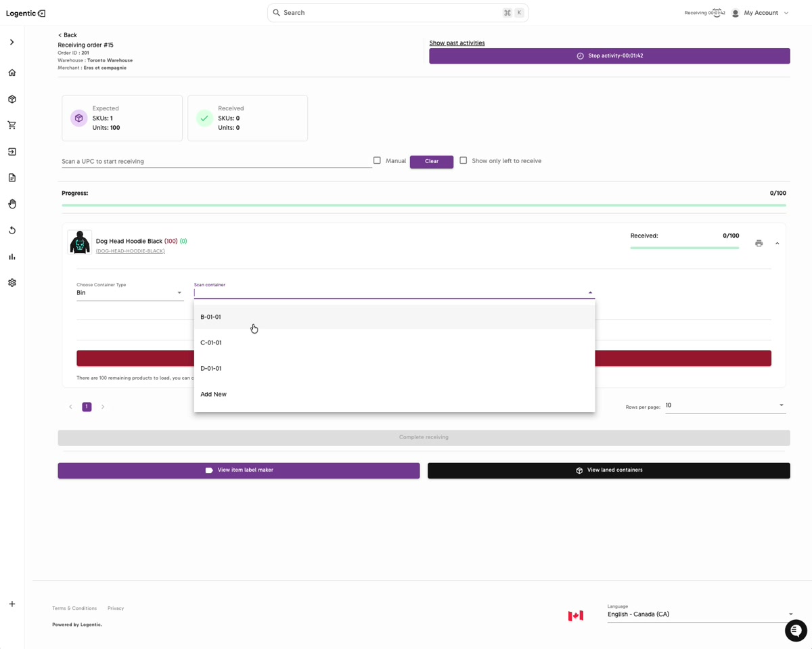Click the Complete receiving button
812x649 pixels.
pos(424,437)
